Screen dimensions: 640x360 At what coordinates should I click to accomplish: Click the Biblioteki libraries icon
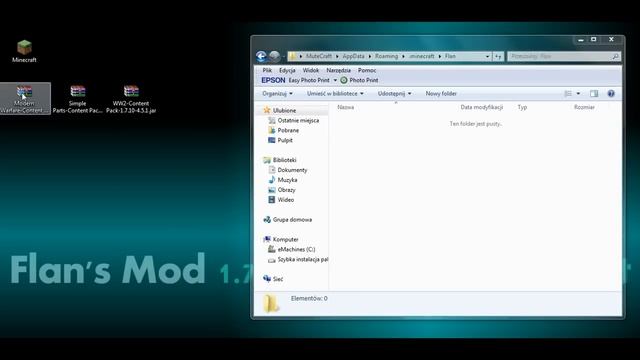267,160
